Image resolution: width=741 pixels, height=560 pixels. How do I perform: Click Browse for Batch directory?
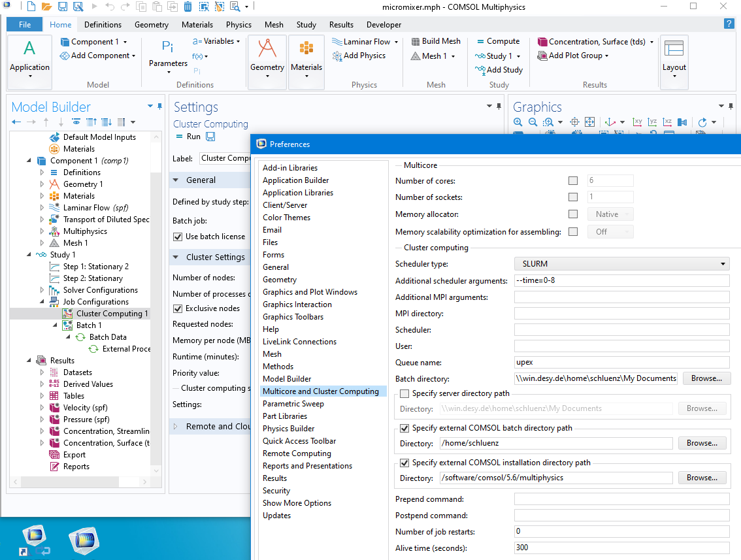click(706, 378)
